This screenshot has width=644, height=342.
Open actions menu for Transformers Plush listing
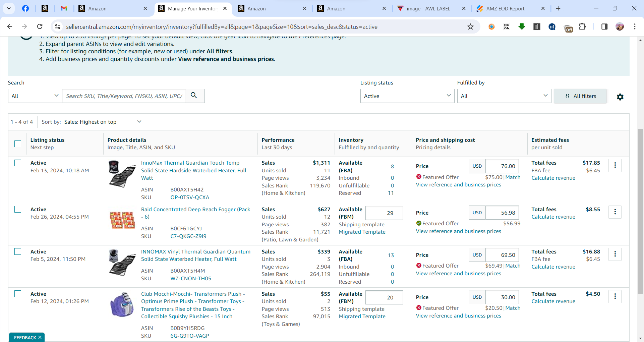pyautogui.click(x=615, y=296)
